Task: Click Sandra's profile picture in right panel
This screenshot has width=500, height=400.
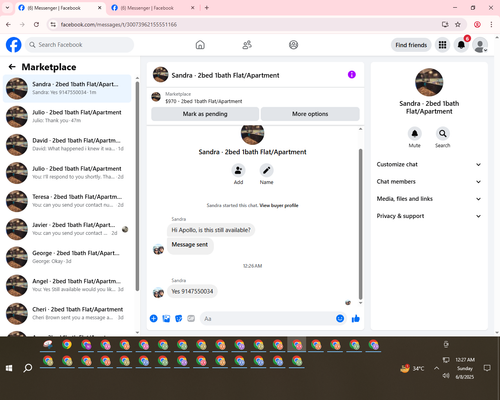Action: click(429, 82)
